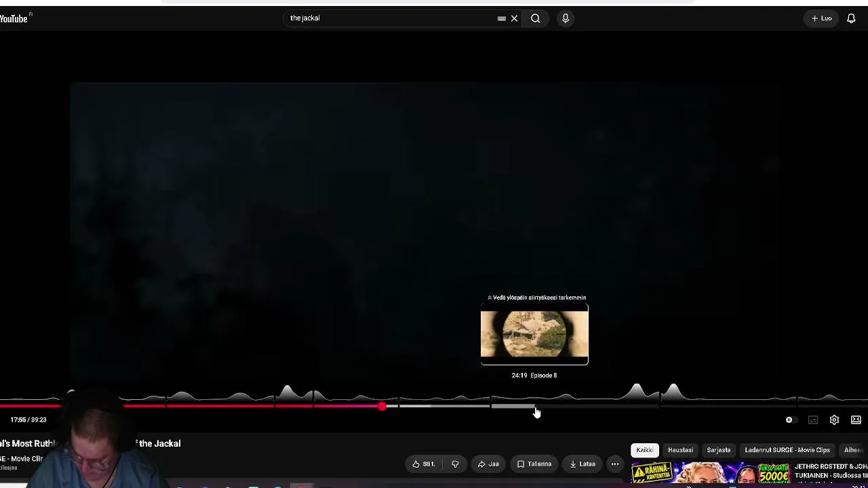Select the Sarjasta filter chip
This screenshot has height=488, width=868.
click(718, 450)
